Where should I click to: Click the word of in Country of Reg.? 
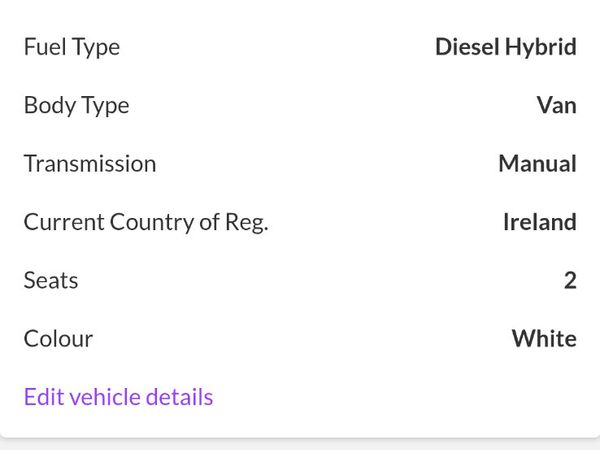click(209, 222)
